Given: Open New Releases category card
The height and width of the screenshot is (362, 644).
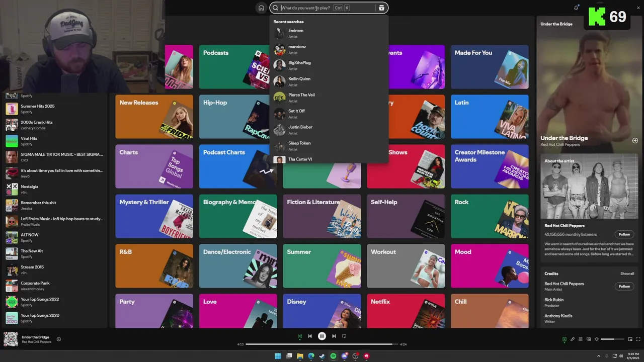Looking at the screenshot, I should 154,117.
